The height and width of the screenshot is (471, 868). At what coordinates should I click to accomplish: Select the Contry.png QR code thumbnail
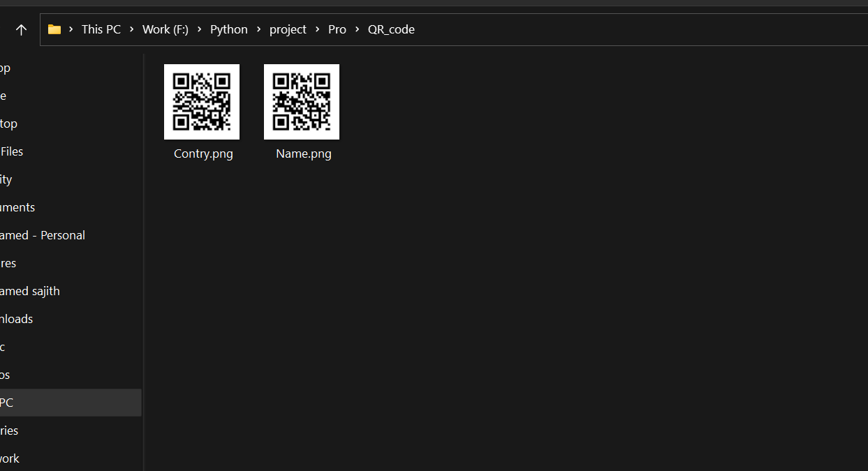(x=201, y=102)
